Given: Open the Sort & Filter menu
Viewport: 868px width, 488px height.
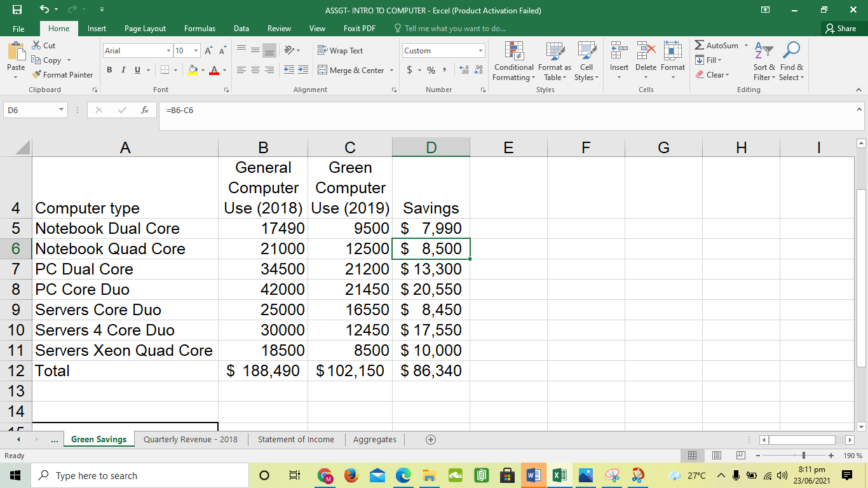Looking at the screenshot, I should pyautogui.click(x=763, y=60).
